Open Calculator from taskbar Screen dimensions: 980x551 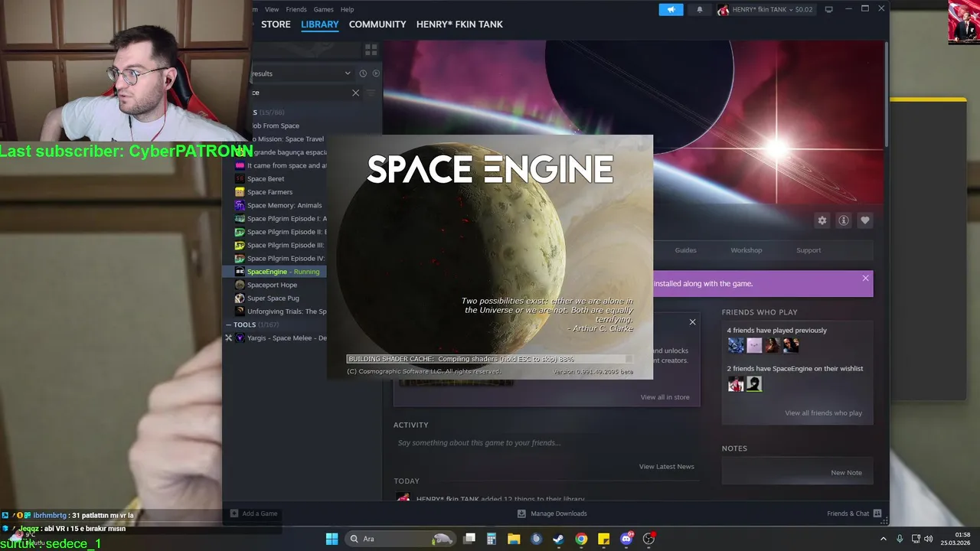492,539
